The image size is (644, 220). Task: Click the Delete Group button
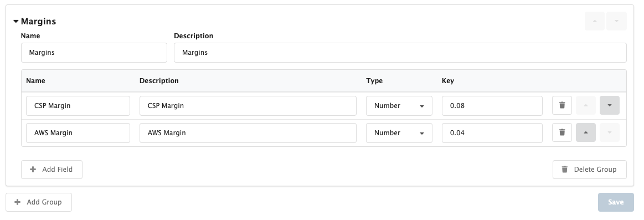pyautogui.click(x=589, y=170)
